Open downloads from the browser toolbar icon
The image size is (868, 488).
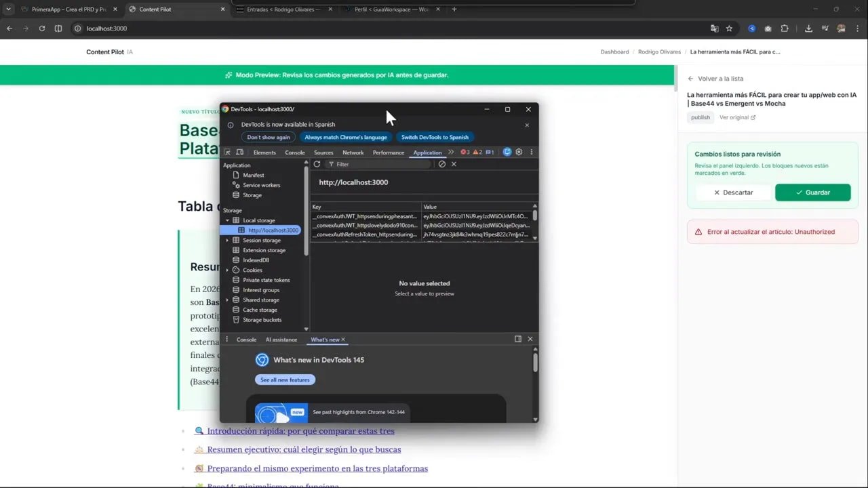click(x=809, y=28)
